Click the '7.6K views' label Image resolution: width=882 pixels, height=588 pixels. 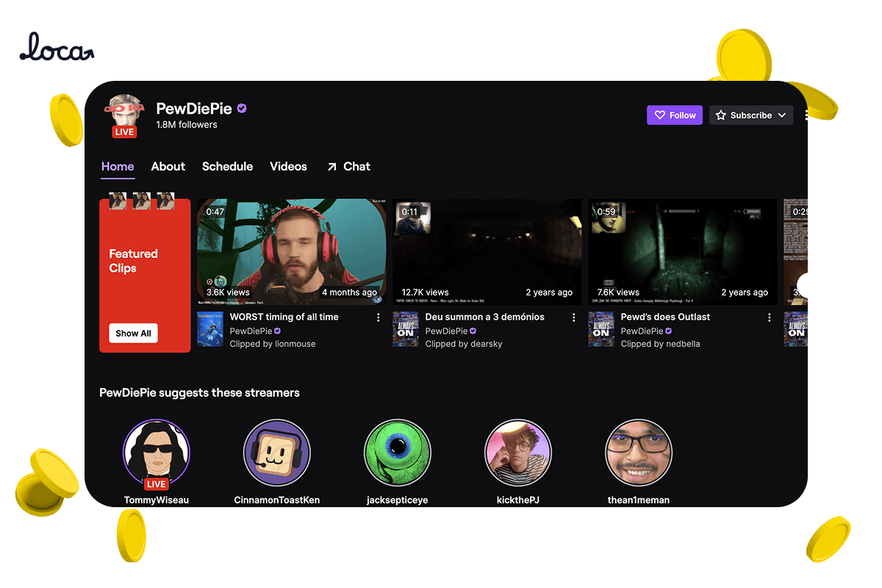[x=618, y=293]
